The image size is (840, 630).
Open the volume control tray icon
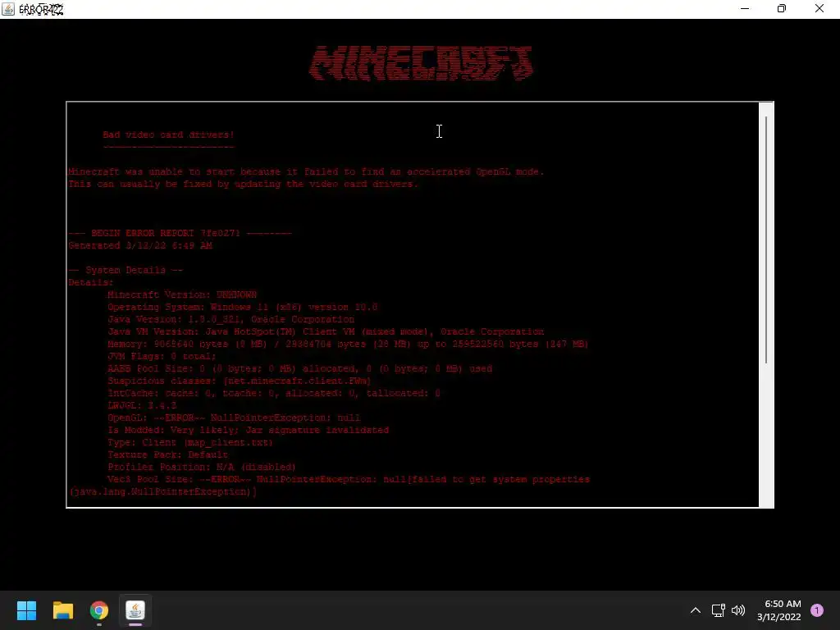point(738,610)
